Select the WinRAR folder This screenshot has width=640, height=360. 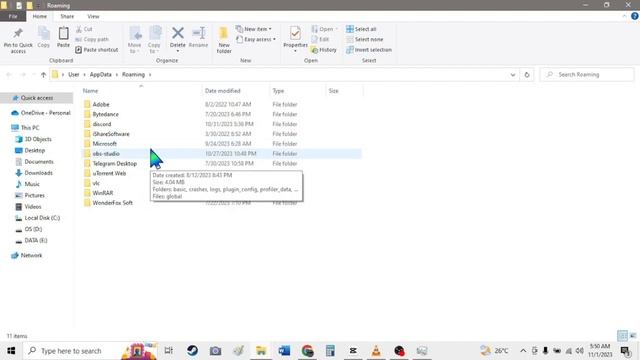click(x=102, y=193)
